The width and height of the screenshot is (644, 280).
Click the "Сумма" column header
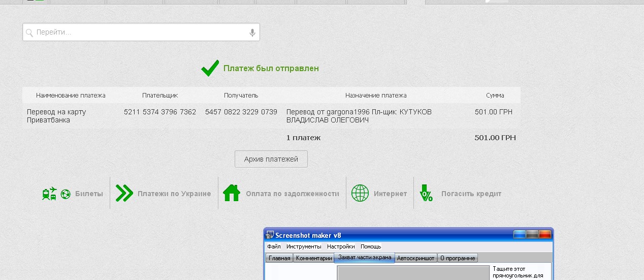point(495,96)
